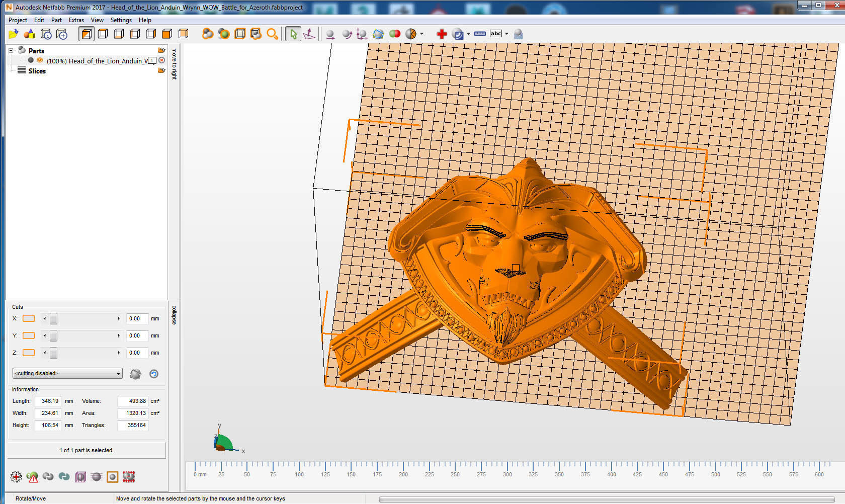Toggle visibility eye of Head_of_the_Lion part
Viewport: 845px width, 504px height.
point(40,60)
